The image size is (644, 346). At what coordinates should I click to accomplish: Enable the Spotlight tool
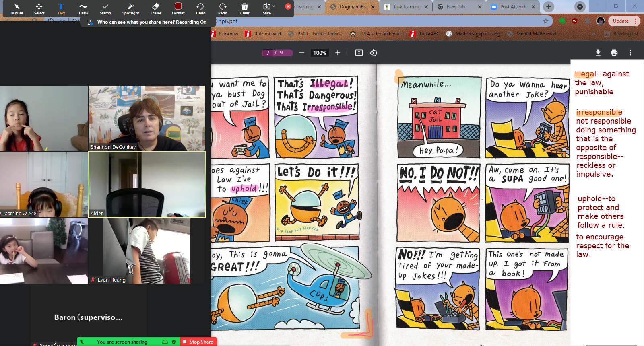131,8
